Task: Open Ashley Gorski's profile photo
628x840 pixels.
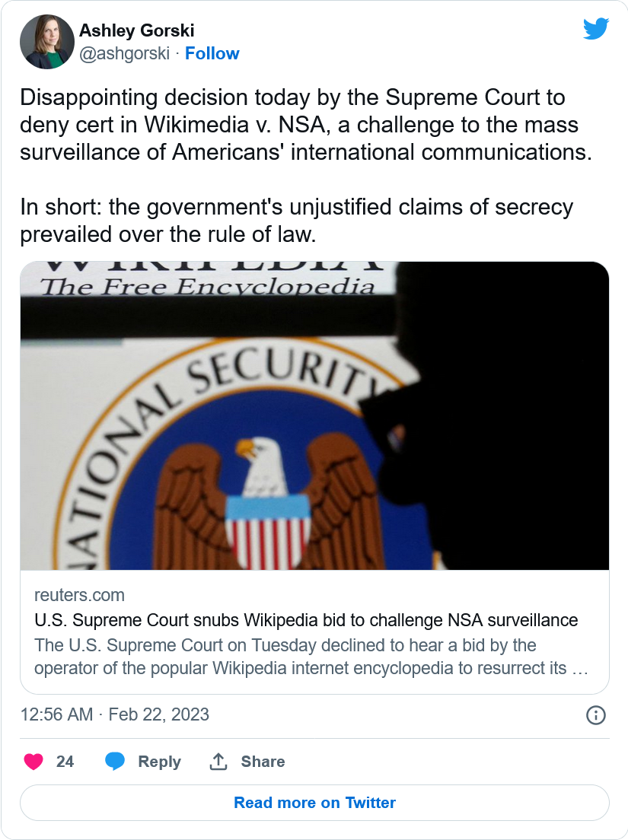Action: pos(46,42)
